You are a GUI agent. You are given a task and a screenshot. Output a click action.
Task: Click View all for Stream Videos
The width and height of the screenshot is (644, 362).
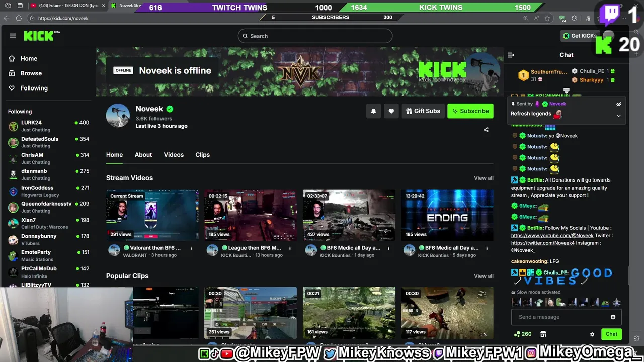pos(484,178)
